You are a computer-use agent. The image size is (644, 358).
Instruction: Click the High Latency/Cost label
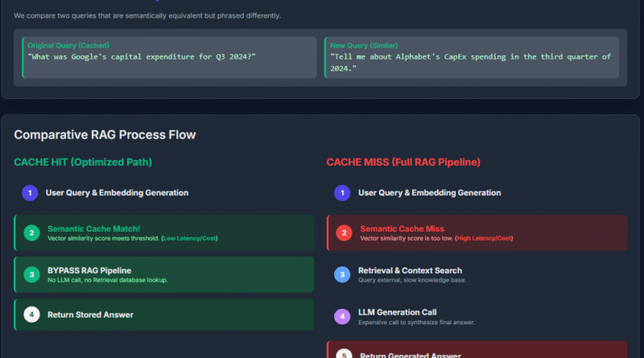(484, 238)
